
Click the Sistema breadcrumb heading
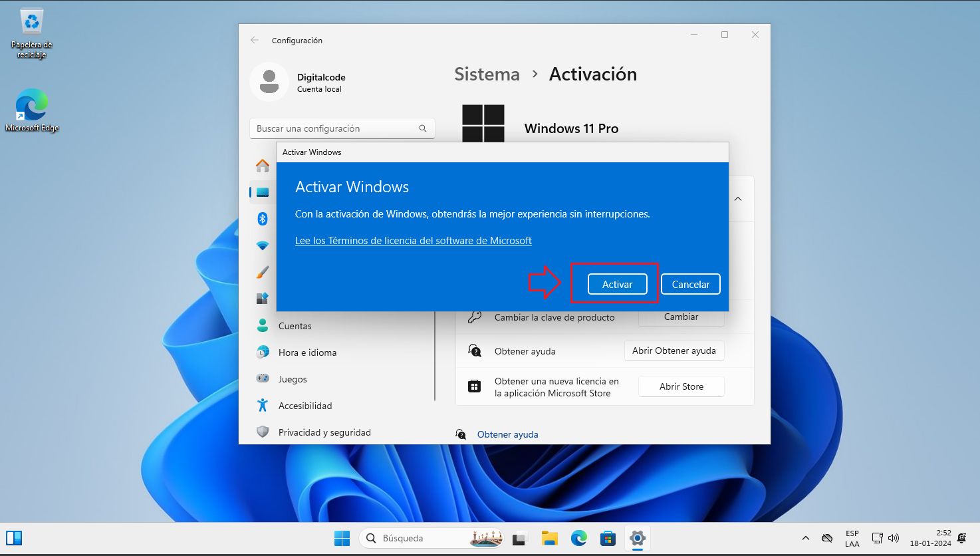pos(487,74)
